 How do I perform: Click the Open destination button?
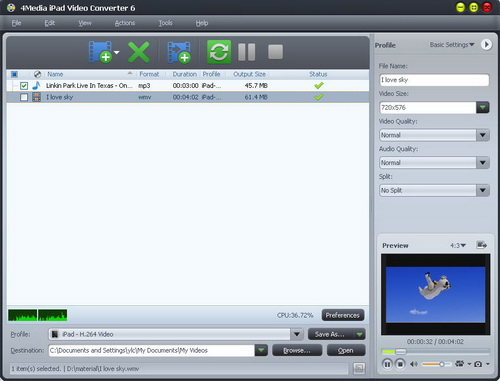coord(346,351)
